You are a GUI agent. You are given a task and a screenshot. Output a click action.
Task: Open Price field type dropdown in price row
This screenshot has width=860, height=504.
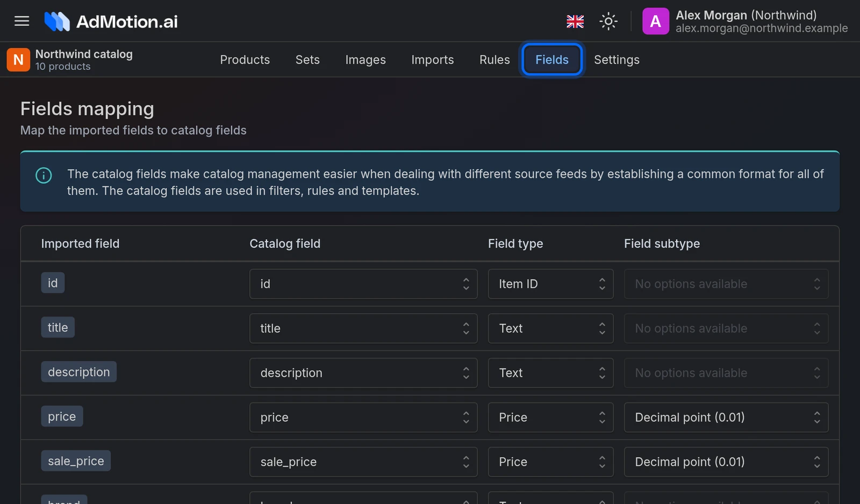(550, 417)
